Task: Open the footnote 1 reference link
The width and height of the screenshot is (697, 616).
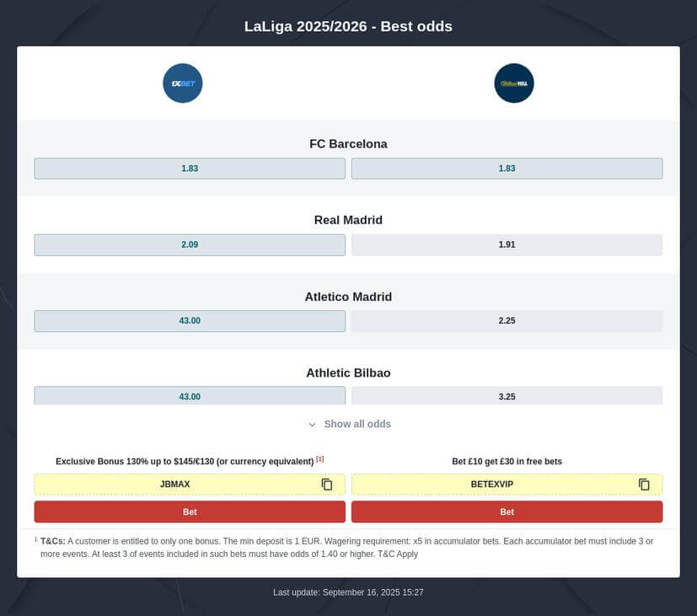Action: (320, 459)
